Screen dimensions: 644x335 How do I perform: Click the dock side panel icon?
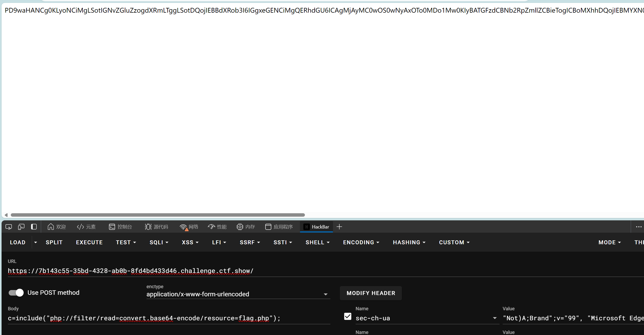point(34,227)
